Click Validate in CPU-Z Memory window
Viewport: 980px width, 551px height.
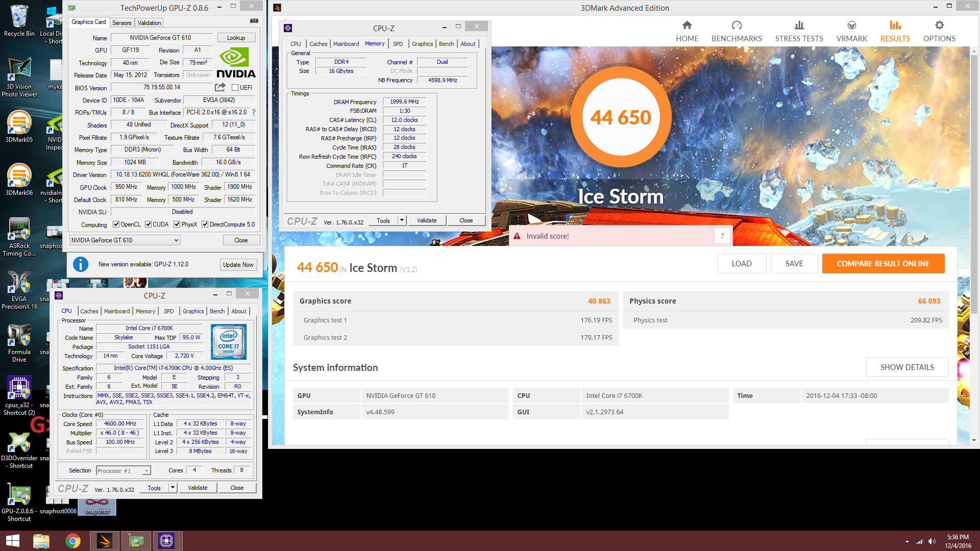tap(427, 220)
